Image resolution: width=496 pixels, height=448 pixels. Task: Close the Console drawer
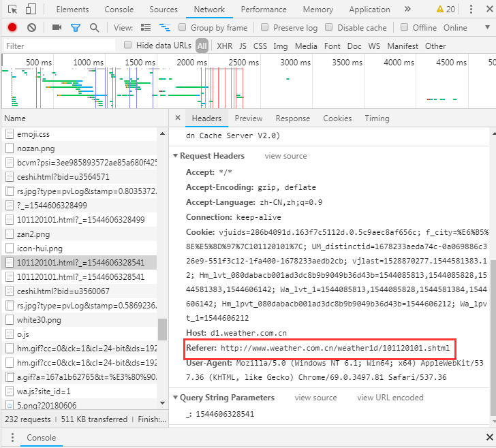coord(489,437)
